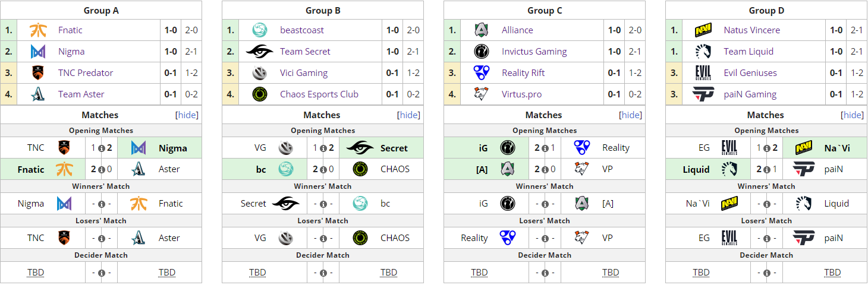Collapse Group C matches with hide link
The height and width of the screenshot is (285, 868).
click(x=630, y=115)
